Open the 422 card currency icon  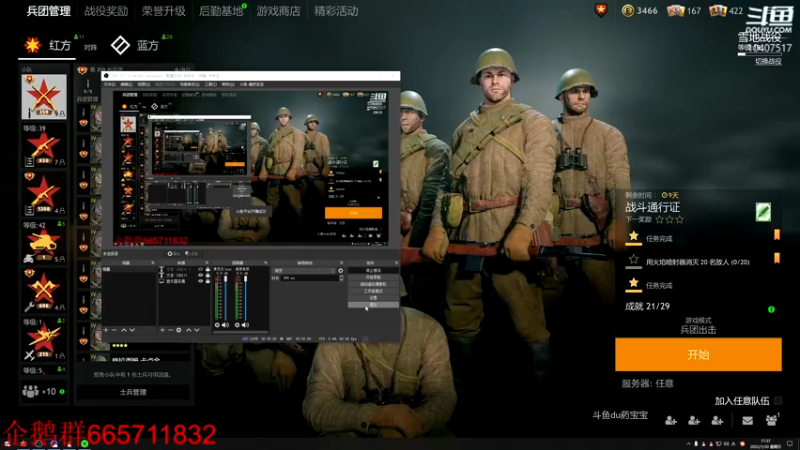click(718, 11)
